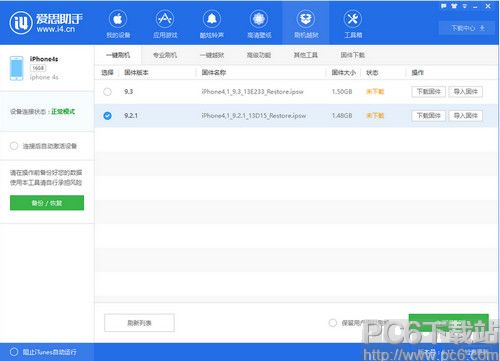This screenshot has height=361, width=500.
Task: Click the 状态 column header
Action: (372, 72)
